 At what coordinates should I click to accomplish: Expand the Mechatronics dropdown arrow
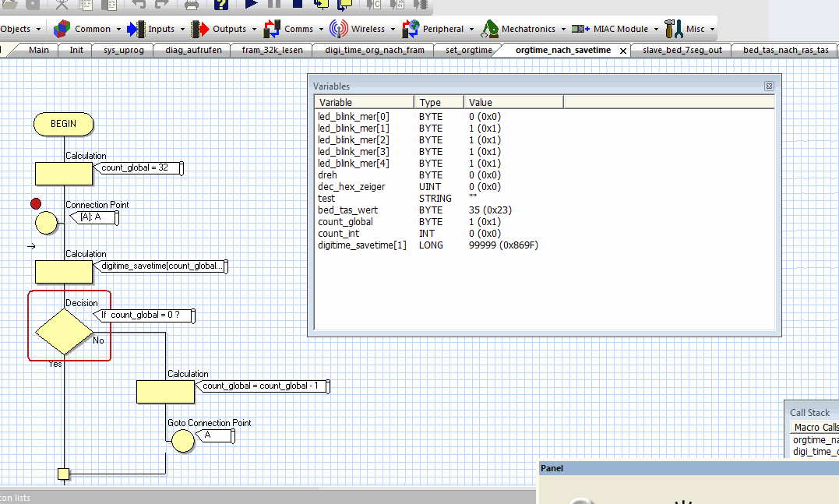pos(563,30)
